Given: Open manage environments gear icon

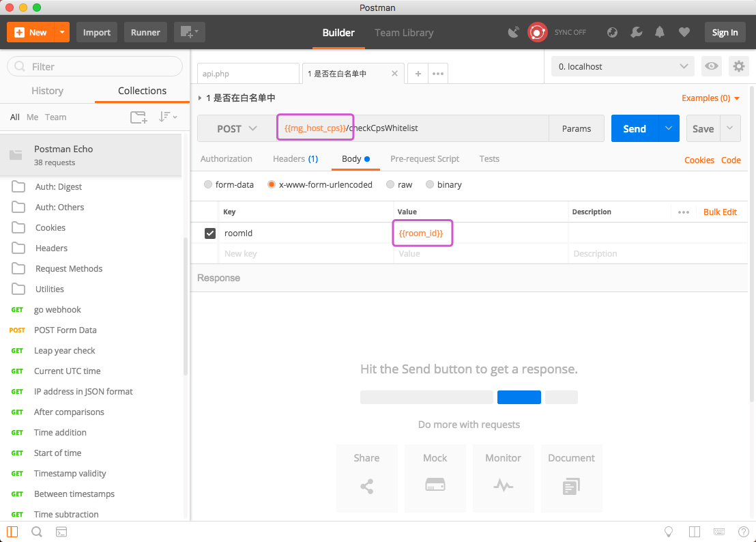Looking at the screenshot, I should click(x=738, y=66).
